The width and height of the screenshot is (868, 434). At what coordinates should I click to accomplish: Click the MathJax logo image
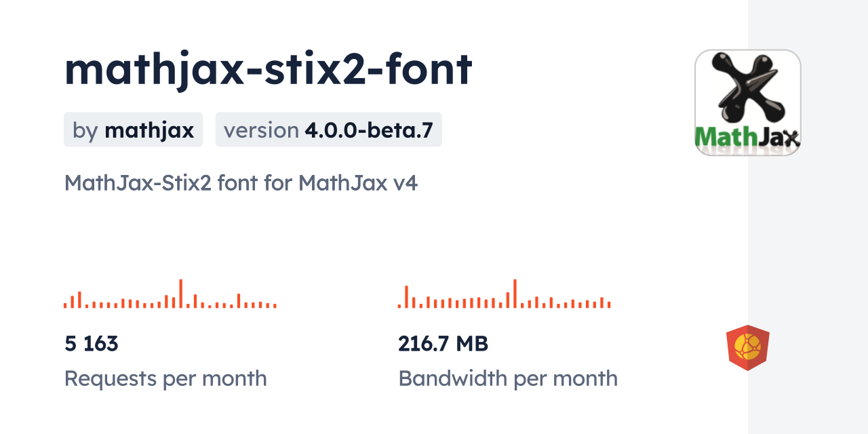click(x=747, y=102)
